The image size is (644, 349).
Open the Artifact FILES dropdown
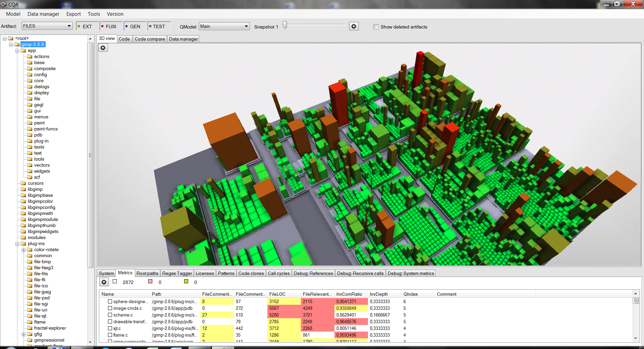pyautogui.click(x=47, y=26)
